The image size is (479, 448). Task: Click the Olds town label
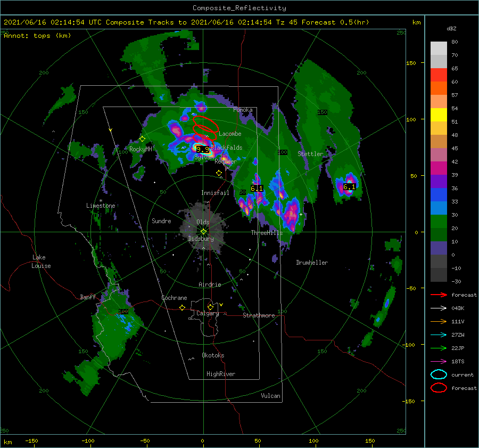(203, 222)
